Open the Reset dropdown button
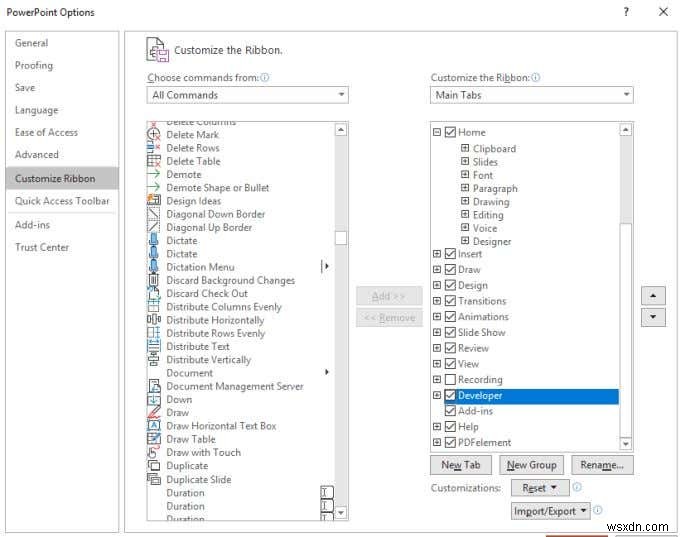680x537 pixels. pos(540,488)
